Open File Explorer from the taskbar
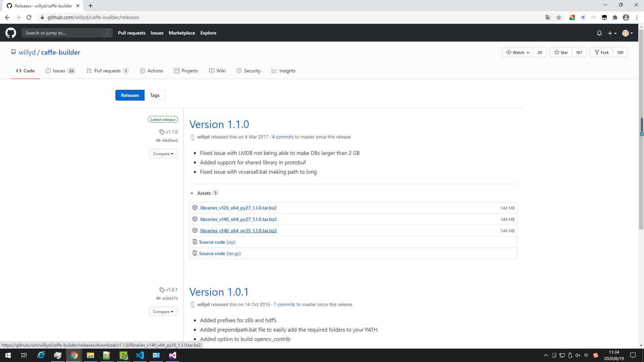 91,355
